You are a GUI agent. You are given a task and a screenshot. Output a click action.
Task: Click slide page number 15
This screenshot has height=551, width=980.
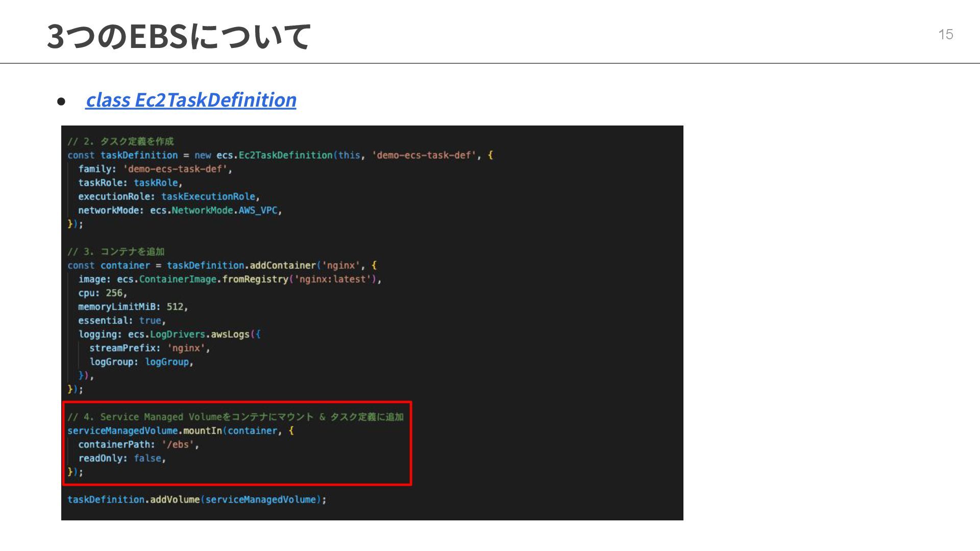coord(945,34)
